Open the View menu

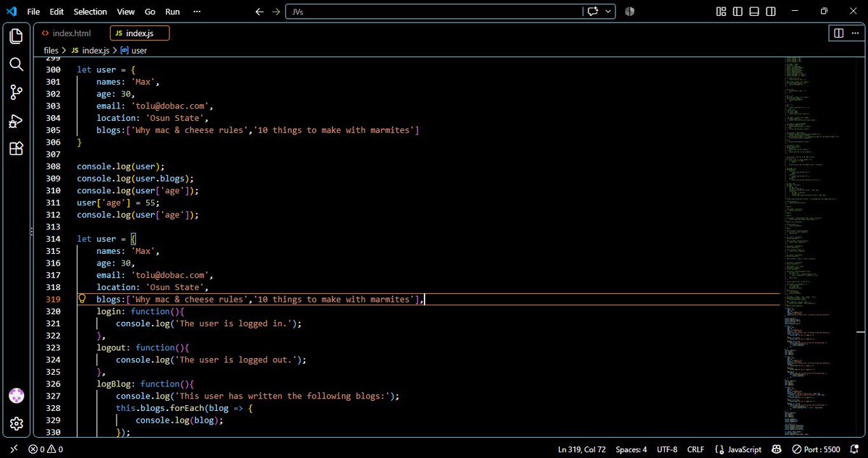126,12
